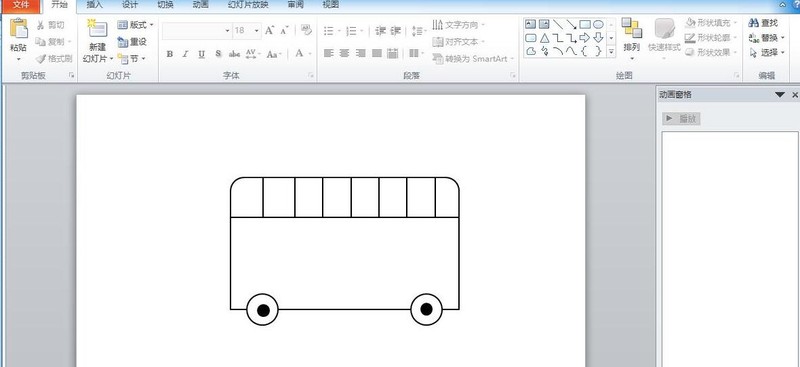Click the Play (播放) button in animation pane
Image resolution: width=800 pixels, height=367 pixels.
681,119
